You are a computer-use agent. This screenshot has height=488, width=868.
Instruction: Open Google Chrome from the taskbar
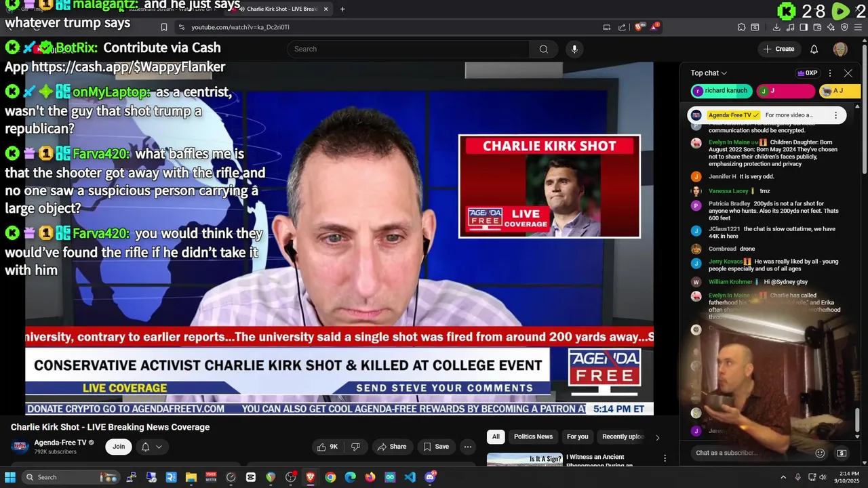pyautogui.click(x=330, y=477)
